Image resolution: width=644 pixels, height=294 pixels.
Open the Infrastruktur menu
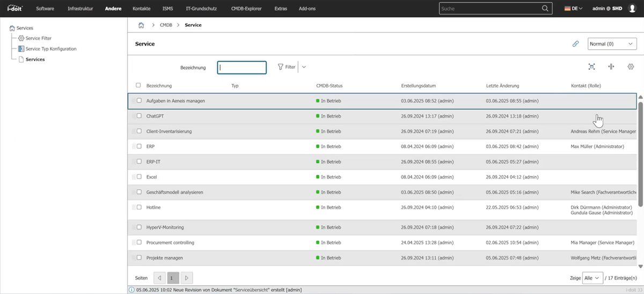(80, 9)
